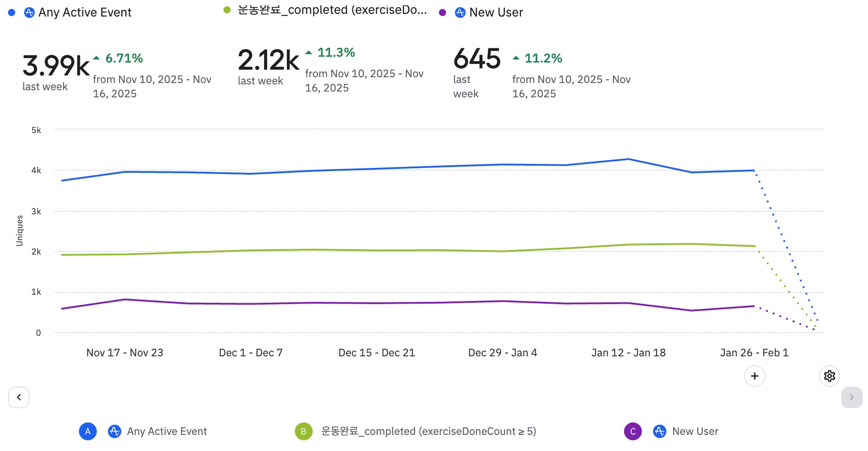Toggle Any Active Event series in top legend
The height and width of the screenshot is (451, 868).
coord(85,13)
